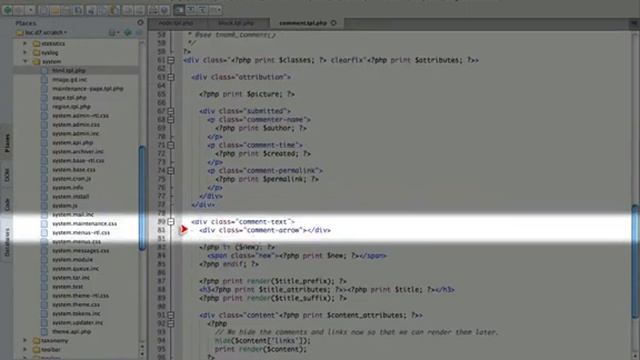Expand the statistics folder
Screen dimensions: 640x360
(x=25, y=43)
